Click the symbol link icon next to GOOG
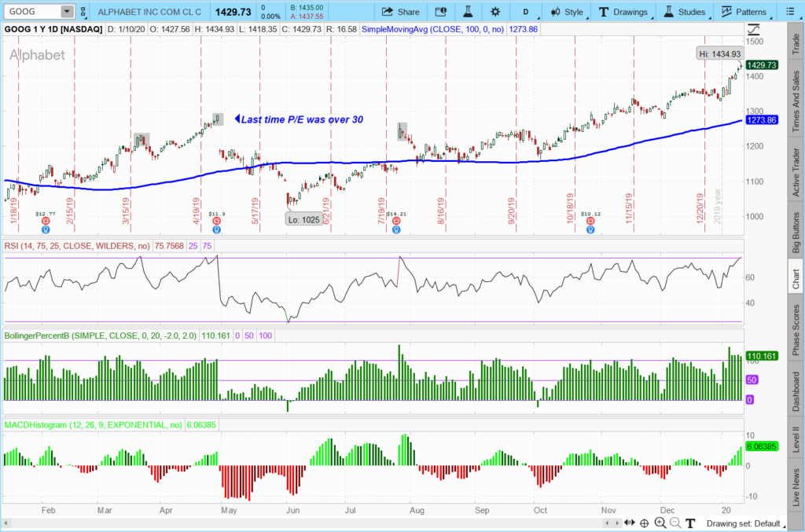Viewport: 805px width, 532px height. tap(83, 11)
